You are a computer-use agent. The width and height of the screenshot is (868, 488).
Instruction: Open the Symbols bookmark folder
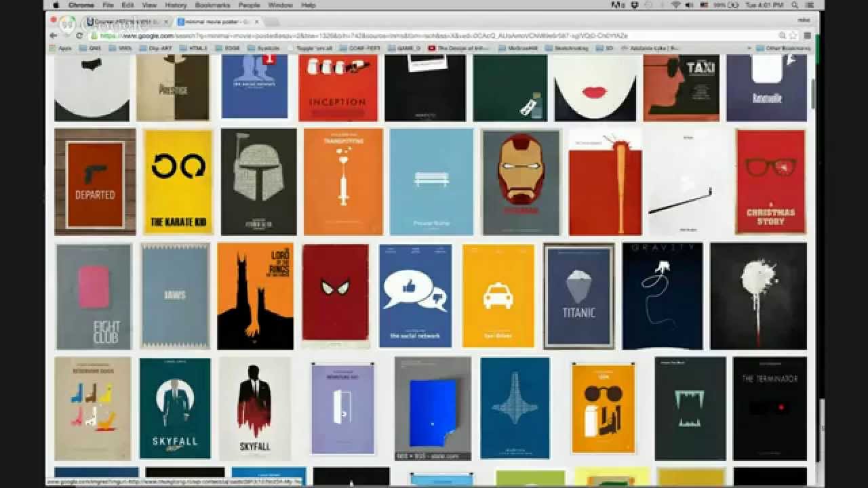[263, 48]
